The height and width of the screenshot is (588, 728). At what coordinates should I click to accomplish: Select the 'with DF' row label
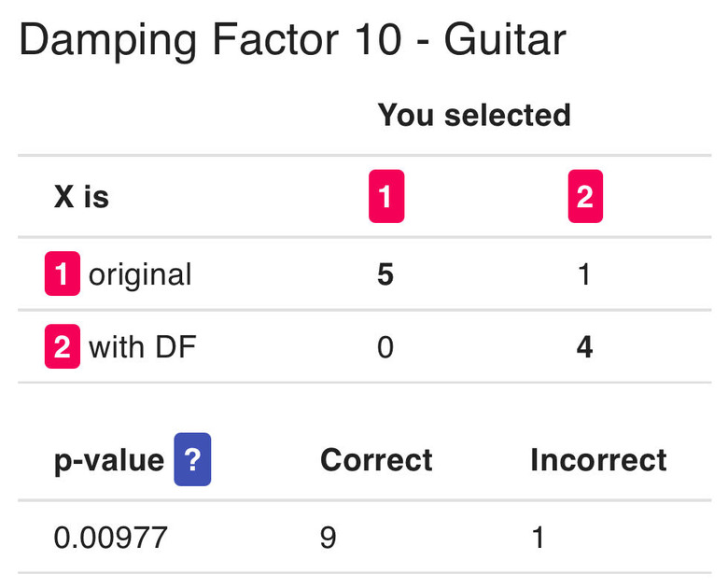[x=142, y=347]
